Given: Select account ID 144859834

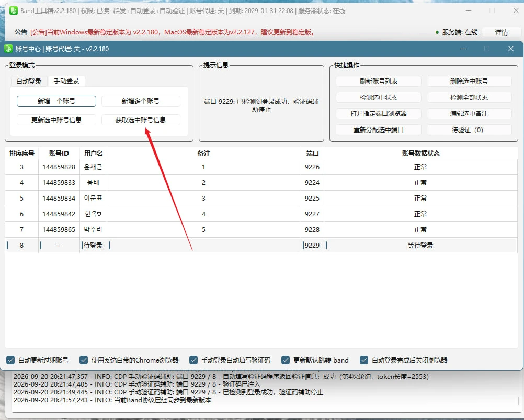Looking at the screenshot, I should tap(59, 199).
